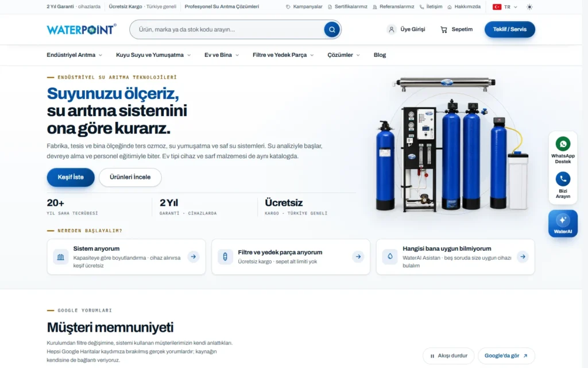Open the Hakkımızda link
The height and width of the screenshot is (368, 588).
point(464,7)
